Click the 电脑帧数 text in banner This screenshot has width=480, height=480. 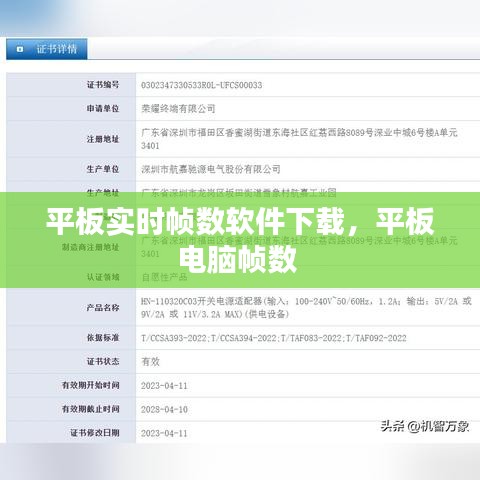238,259
